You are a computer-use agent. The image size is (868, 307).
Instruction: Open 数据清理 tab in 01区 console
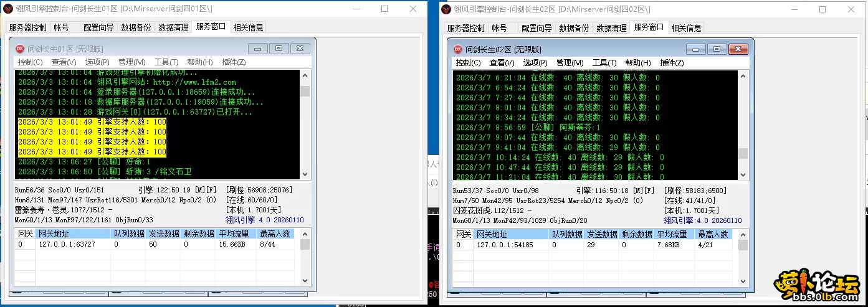click(x=173, y=27)
